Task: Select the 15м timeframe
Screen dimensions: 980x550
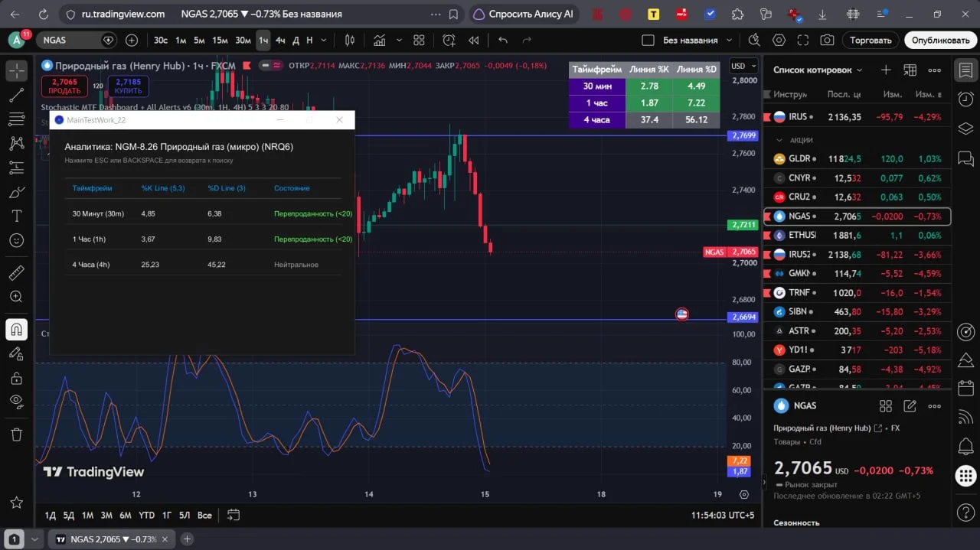Action: coord(220,41)
